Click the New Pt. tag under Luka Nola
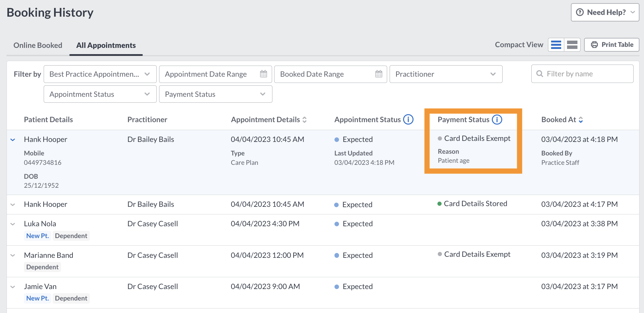Image resolution: width=644 pixels, height=313 pixels. coord(37,236)
